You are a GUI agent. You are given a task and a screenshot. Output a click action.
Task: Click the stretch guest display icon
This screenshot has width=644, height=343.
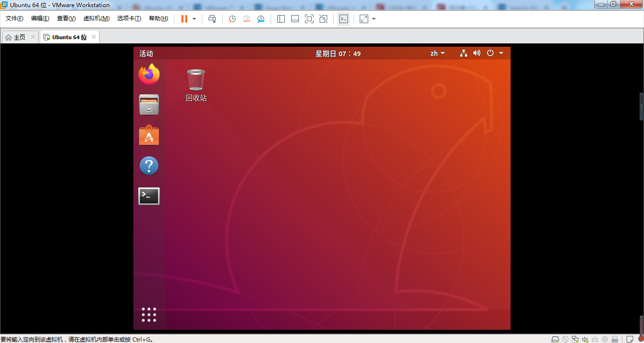coord(364,19)
